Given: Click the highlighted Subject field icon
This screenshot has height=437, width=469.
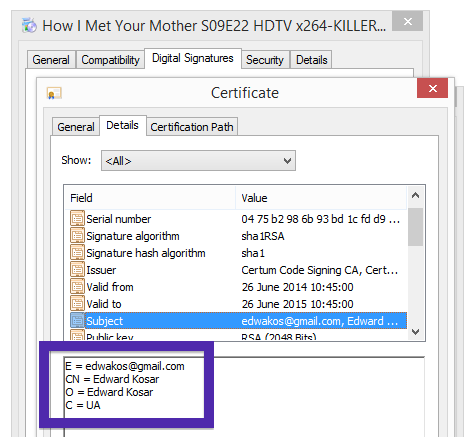Looking at the screenshot, I should (x=77, y=321).
